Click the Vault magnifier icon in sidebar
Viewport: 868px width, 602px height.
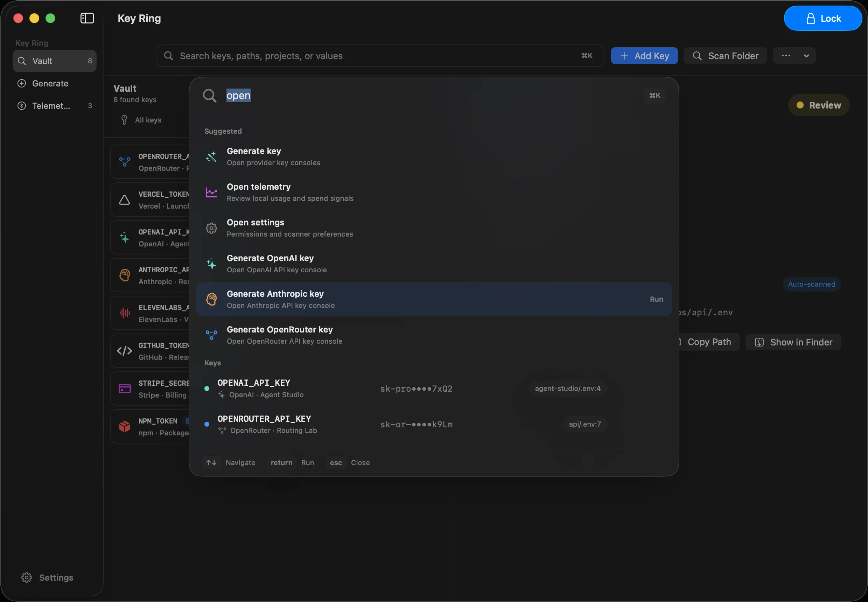coord(22,61)
